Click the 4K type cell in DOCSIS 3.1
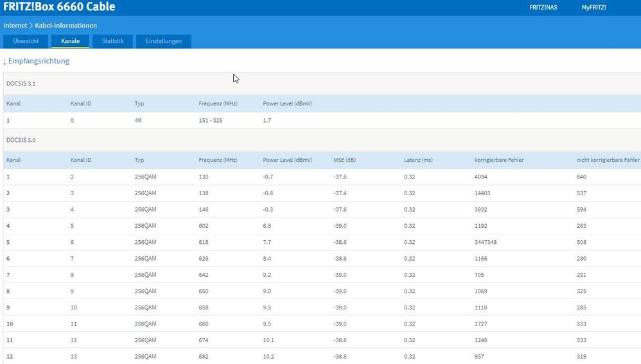This screenshot has width=641, height=364. [139, 120]
